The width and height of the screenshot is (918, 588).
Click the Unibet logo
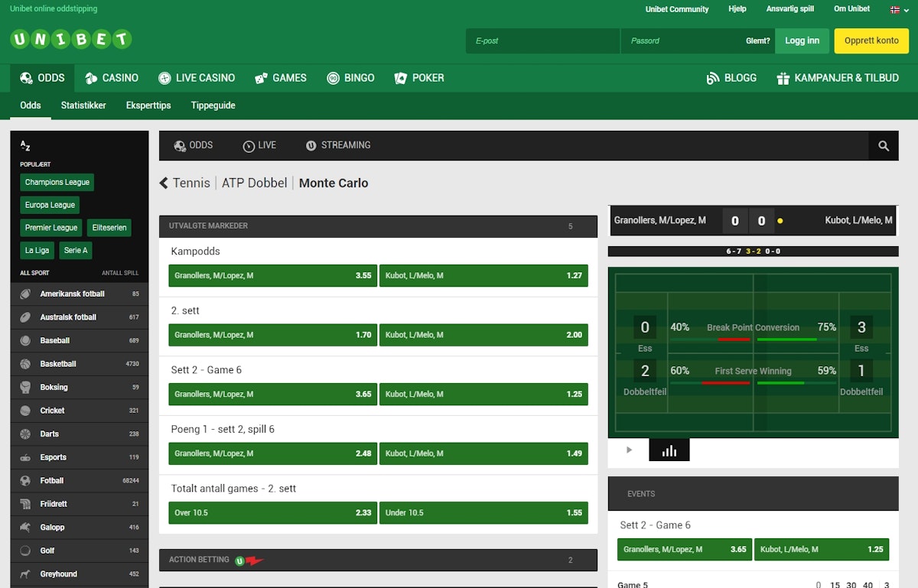click(71, 40)
